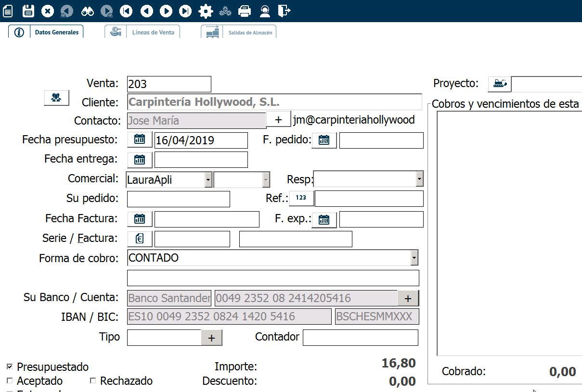The height and width of the screenshot is (392, 582).
Task: Check the Aceptado checkbox
Action: click(x=10, y=381)
